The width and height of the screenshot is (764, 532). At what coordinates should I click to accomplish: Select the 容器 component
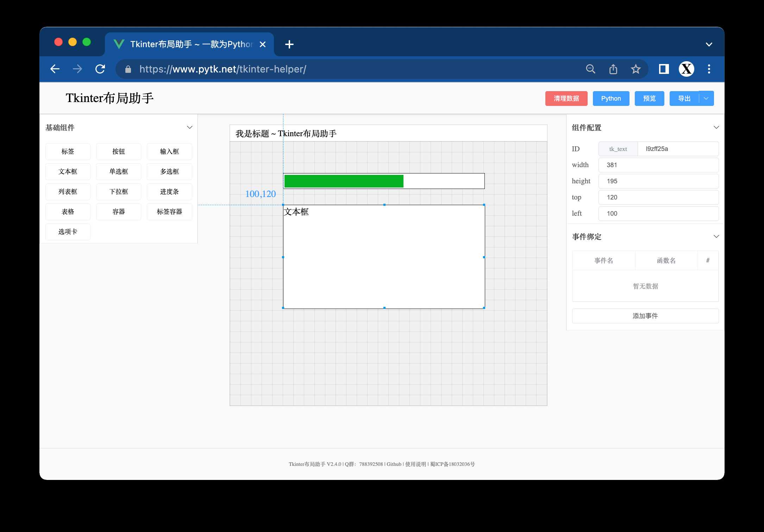(x=119, y=212)
